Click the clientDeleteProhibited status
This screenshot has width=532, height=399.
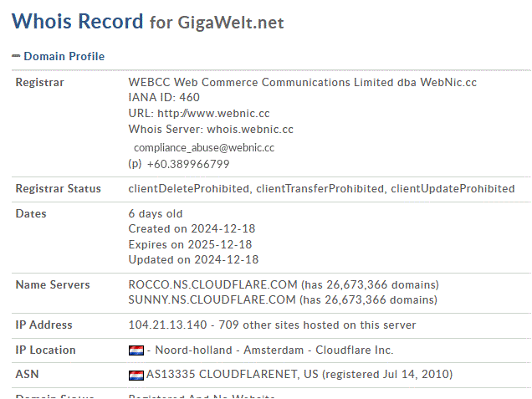click(x=189, y=189)
